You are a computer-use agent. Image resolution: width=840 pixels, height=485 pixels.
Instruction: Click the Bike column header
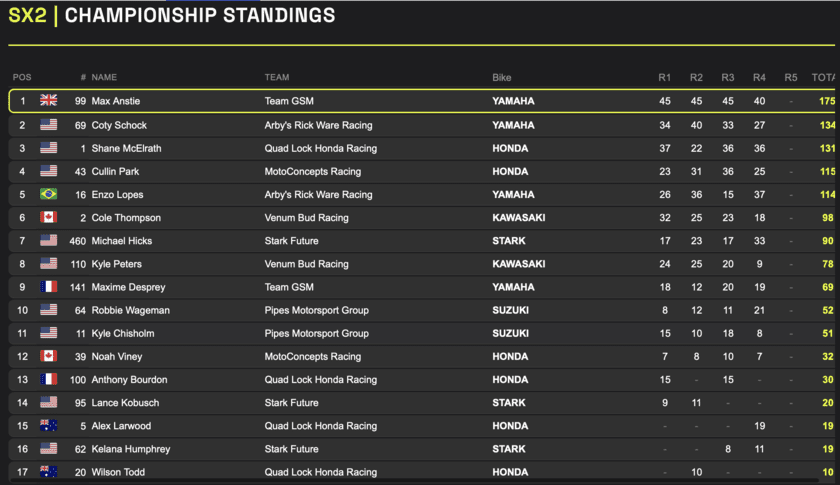tap(502, 77)
